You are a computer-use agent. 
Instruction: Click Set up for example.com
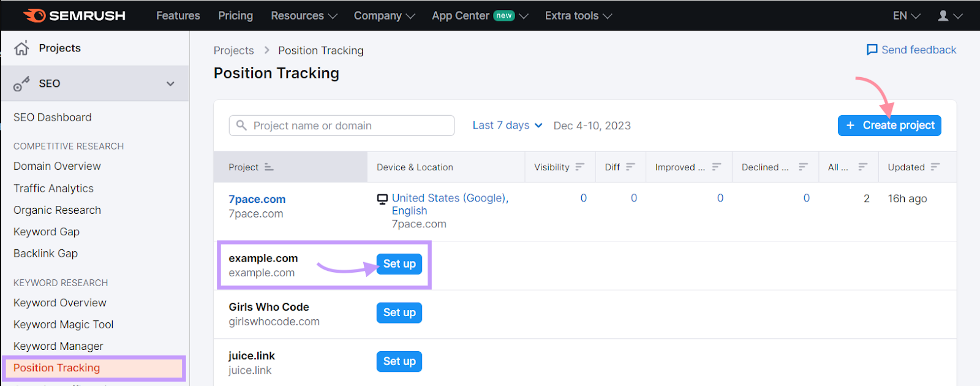pos(399,264)
